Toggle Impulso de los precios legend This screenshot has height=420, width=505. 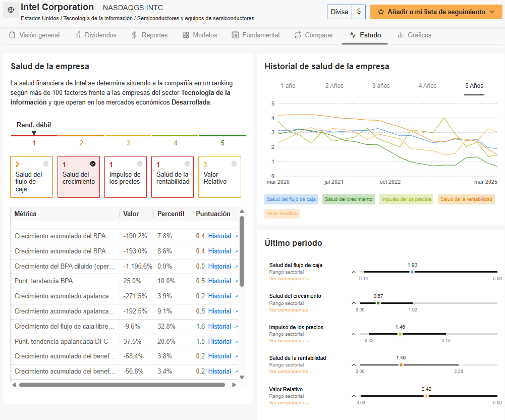(406, 199)
